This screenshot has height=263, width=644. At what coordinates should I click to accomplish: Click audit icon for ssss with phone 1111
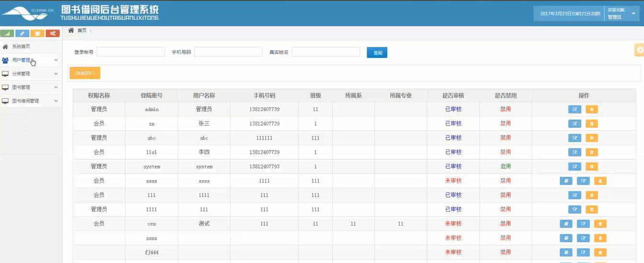pos(566,181)
